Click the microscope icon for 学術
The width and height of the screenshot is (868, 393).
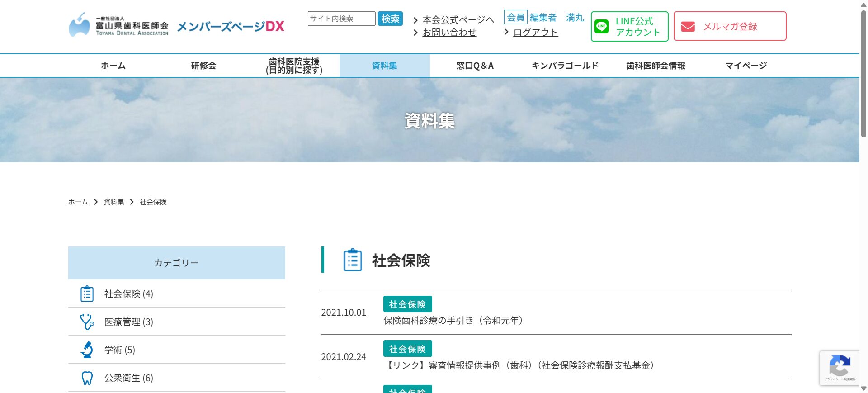click(x=87, y=350)
